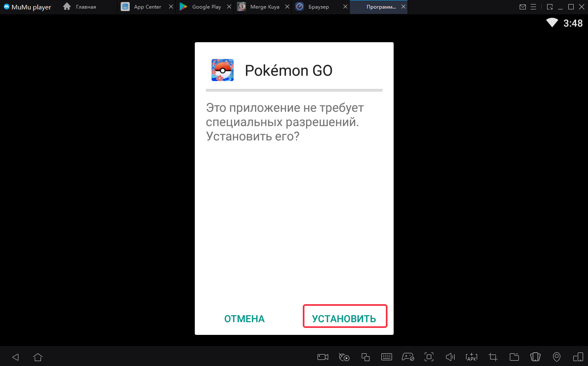This screenshot has height=366, width=588.
Task: Open the screen recorder camera icon
Action: pos(323,357)
